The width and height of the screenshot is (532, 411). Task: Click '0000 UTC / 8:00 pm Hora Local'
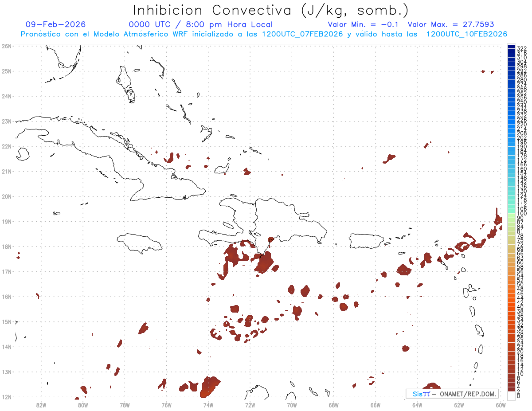pos(201,24)
